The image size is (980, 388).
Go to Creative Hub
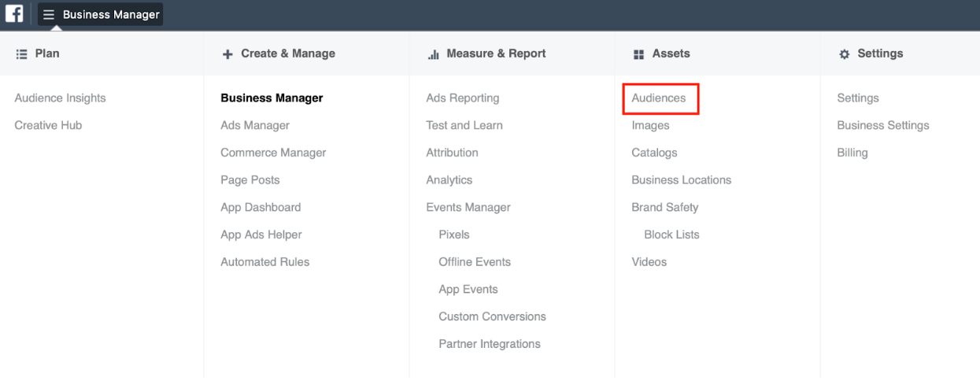click(48, 125)
